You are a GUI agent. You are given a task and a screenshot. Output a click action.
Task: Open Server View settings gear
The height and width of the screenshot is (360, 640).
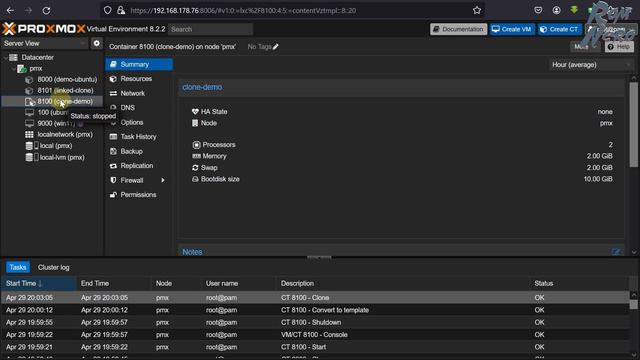point(96,43)
